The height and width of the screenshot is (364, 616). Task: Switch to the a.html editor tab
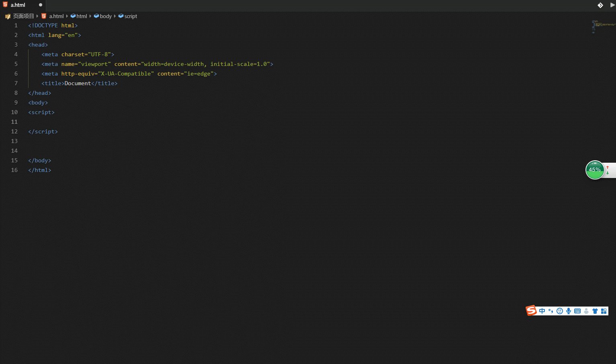23,5
